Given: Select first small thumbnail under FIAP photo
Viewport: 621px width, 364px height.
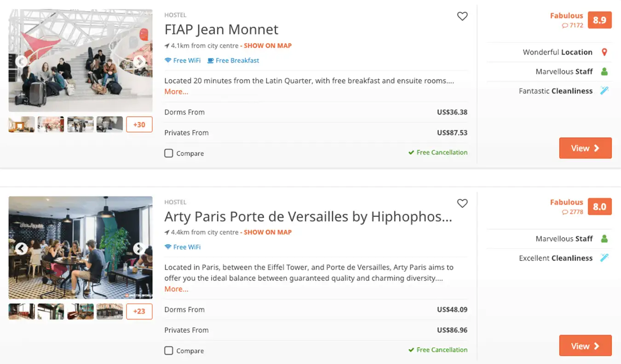Looking at the screenshot, I should [22, 124].
